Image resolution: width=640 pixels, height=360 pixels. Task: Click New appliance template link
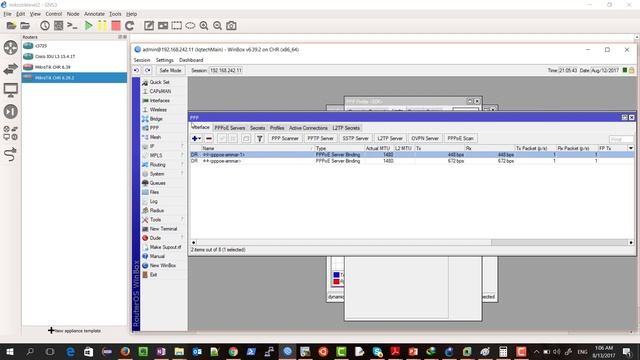(74, 331)
